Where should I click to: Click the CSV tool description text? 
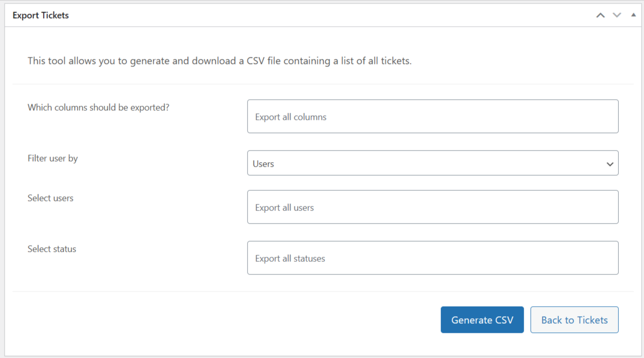click(x=220, y=61)
